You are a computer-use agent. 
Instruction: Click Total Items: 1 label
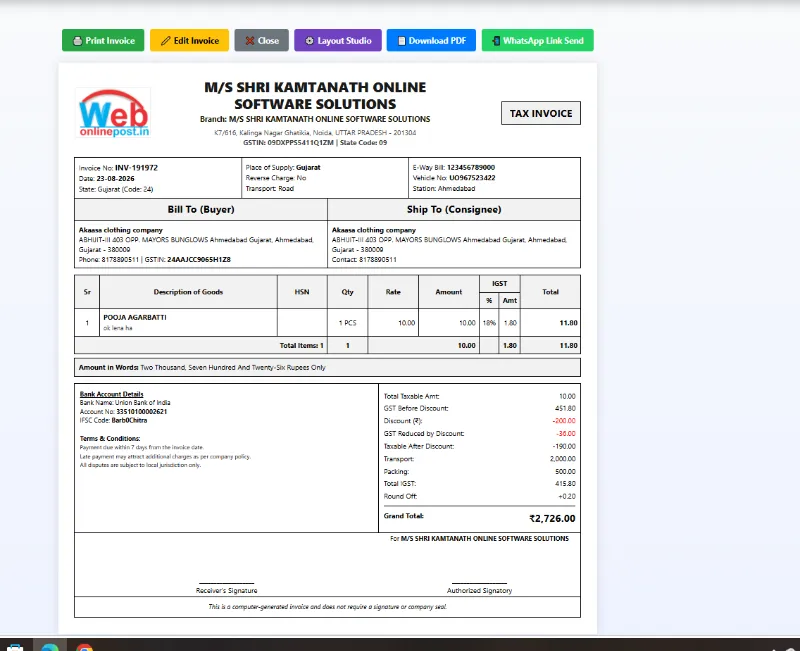pyautogui.click(x=302, y=346)
